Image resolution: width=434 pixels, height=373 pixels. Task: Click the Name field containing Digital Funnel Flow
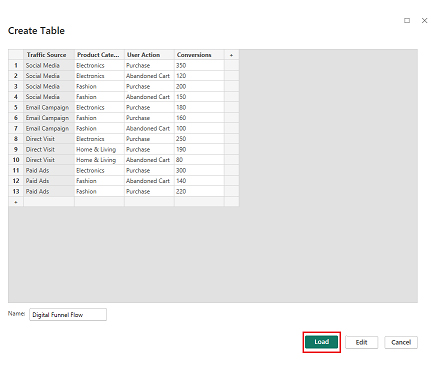68,315
